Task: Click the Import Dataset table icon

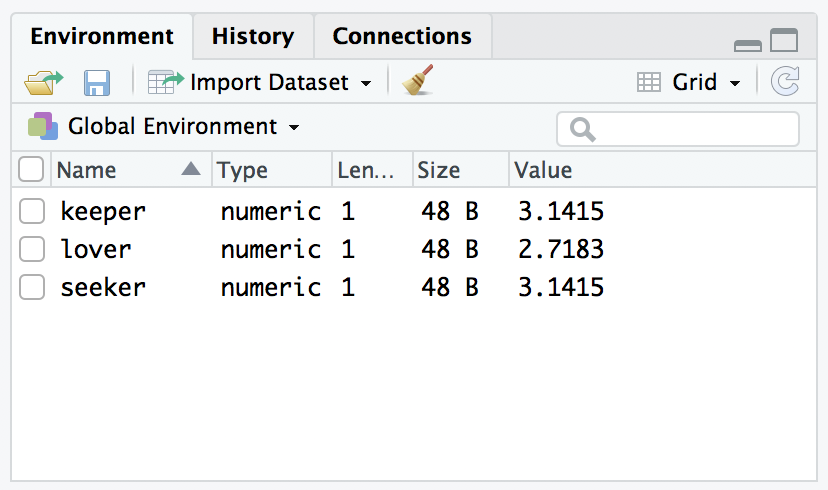Action: click(166, 82)
